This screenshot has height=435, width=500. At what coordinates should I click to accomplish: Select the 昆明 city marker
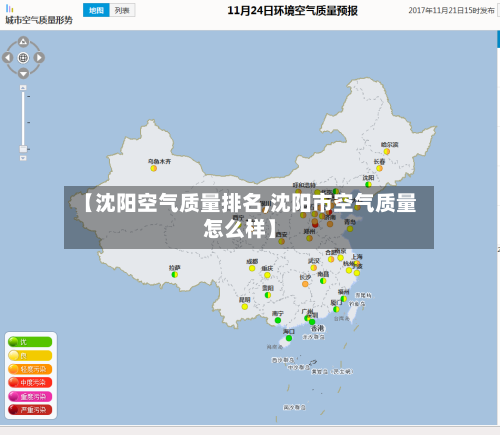[x=245, y=307]
